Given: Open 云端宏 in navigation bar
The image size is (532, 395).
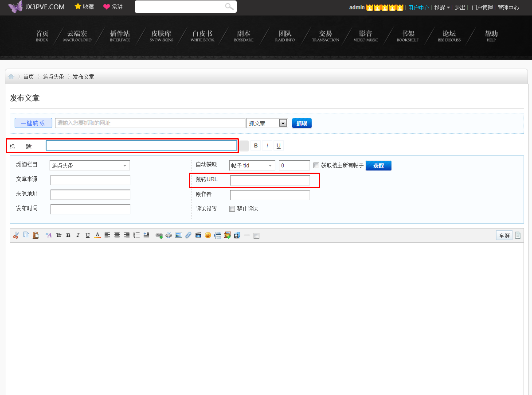Looking at the screenshot, I should pyautogui.click(x=77, y=35).
